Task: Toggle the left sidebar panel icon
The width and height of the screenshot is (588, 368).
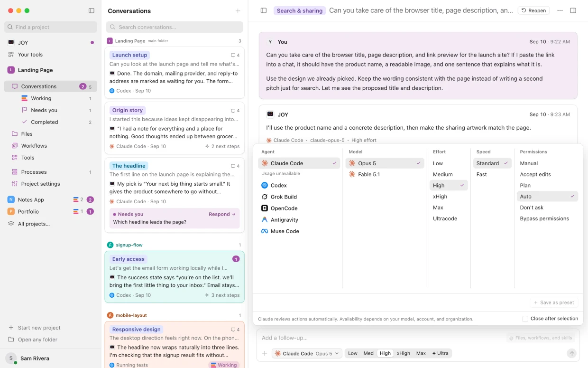Action: tap(92, 10)
